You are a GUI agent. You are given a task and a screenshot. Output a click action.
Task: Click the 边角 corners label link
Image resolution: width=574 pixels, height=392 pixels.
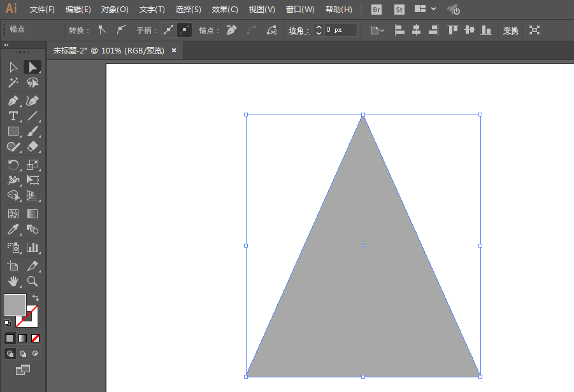(298, 30)
